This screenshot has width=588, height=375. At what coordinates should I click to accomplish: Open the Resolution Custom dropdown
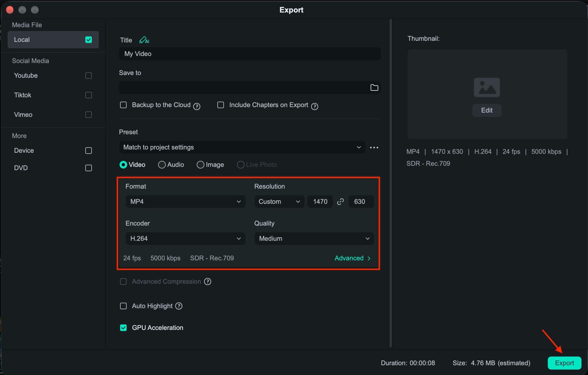[279, 202]
